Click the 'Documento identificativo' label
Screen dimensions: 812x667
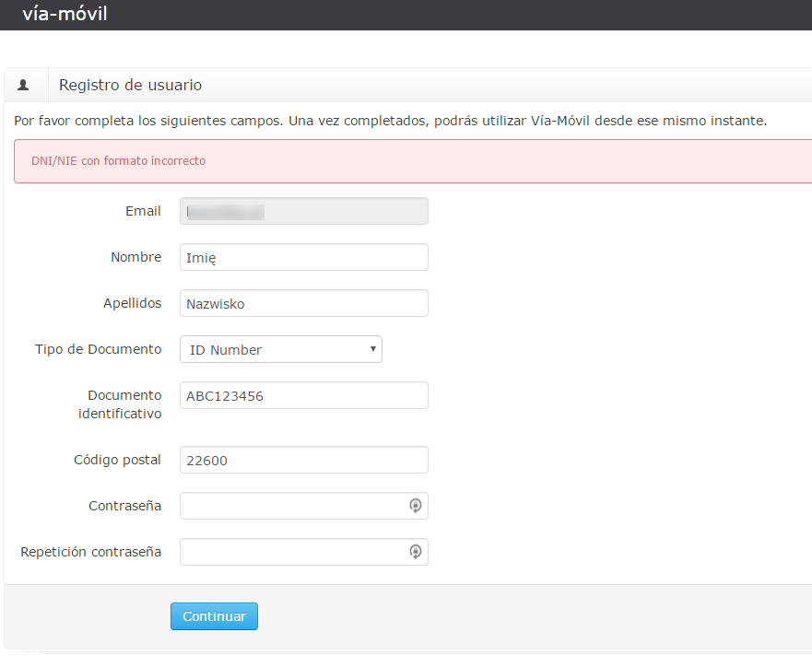[120, 404]
